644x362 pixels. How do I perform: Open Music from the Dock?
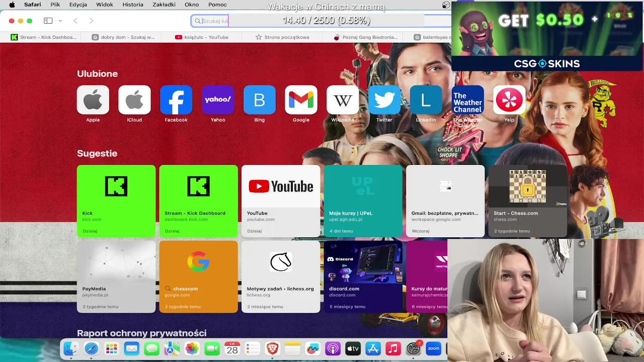(393, 348)
